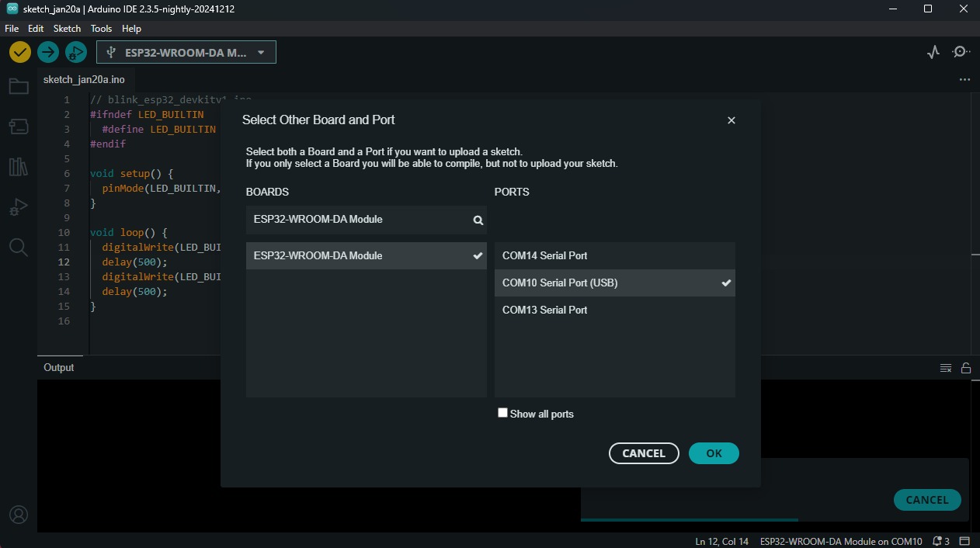This screenshot has height=548, width=980.
Task: Start Debugging with the debug play icon
Action: [x=75, y=52]
